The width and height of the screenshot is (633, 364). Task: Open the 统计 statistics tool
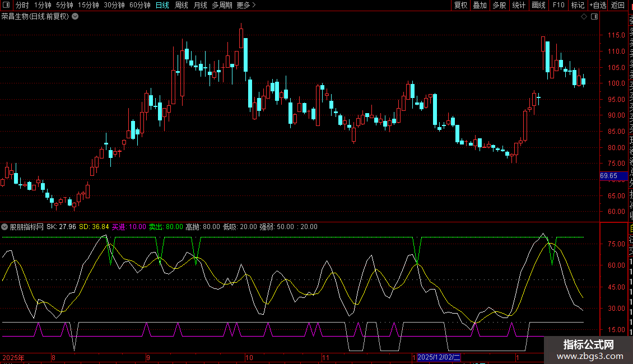pyautogui.click(x=519, y=6)
